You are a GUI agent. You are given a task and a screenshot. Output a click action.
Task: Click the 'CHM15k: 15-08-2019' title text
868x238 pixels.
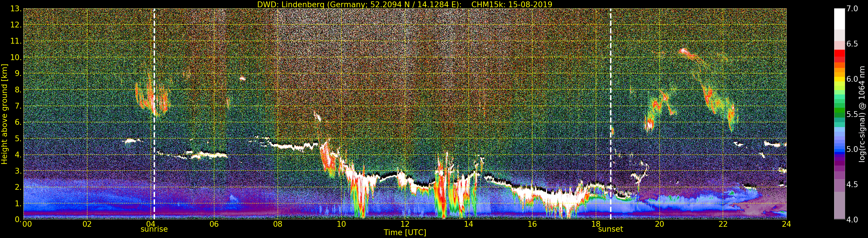[512, 4]
